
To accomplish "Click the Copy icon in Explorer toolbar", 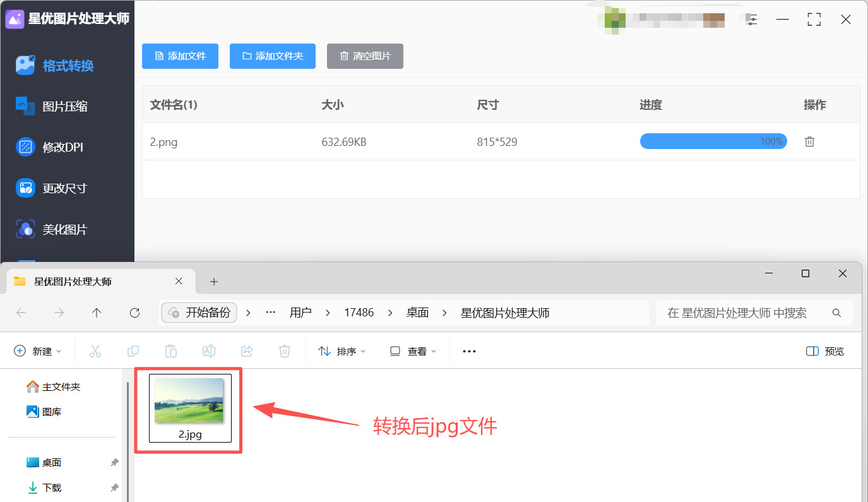I will pos(133,351).
